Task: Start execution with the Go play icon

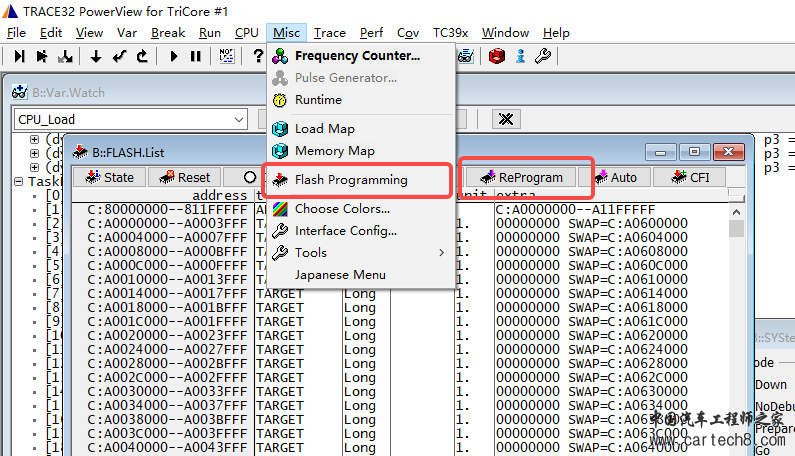Action: pos(173,56)
